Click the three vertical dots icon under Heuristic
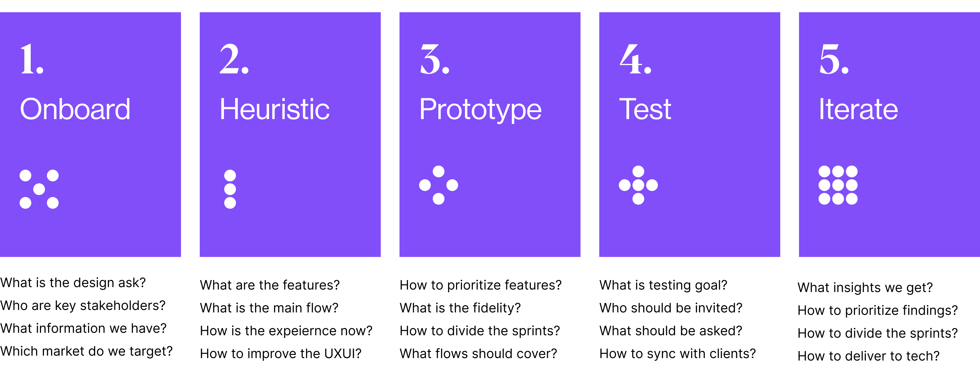 tap(230, 189)
